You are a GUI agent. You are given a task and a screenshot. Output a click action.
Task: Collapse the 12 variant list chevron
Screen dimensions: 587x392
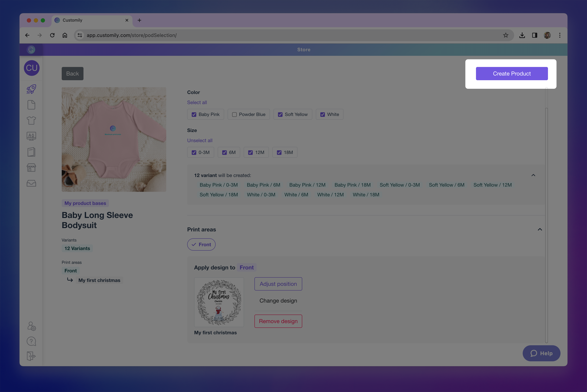coord(533,175)
